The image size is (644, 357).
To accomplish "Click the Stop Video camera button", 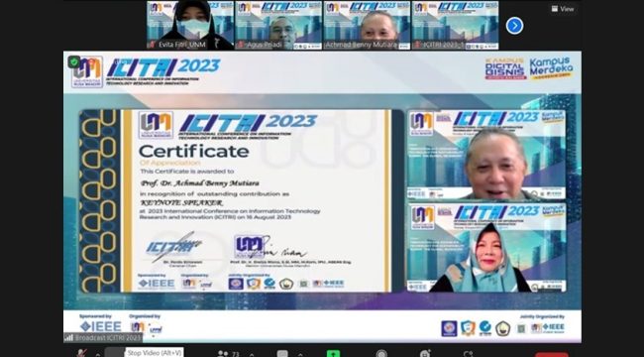I will click(114, 352).
